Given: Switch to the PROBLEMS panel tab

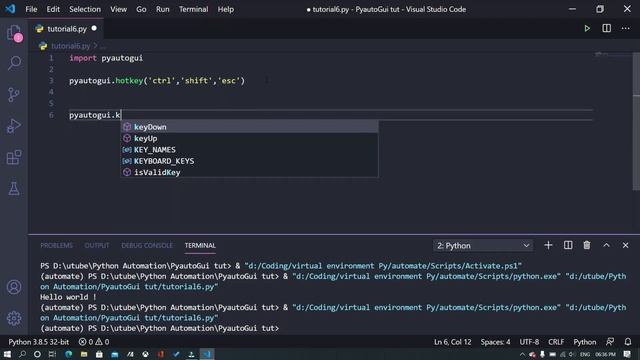Looking at the screenshot, I should [x=56, y=245].
